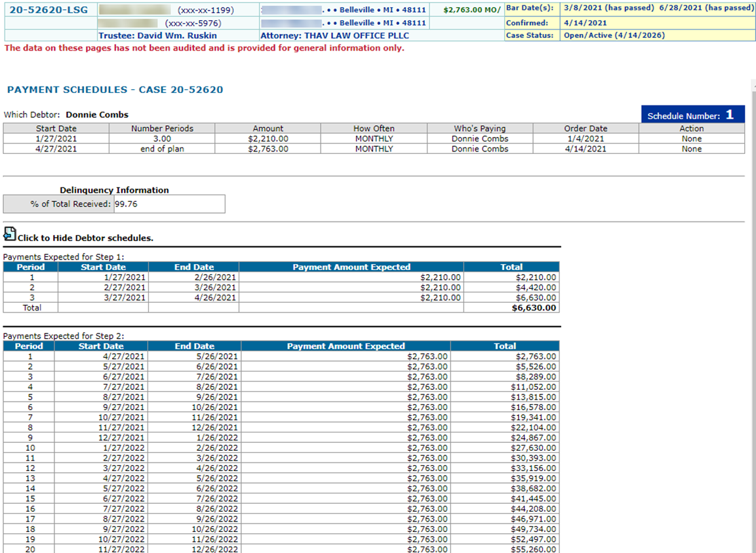
Task: Click 'Payments Expected for Step 1:' label
Action: 64,257
